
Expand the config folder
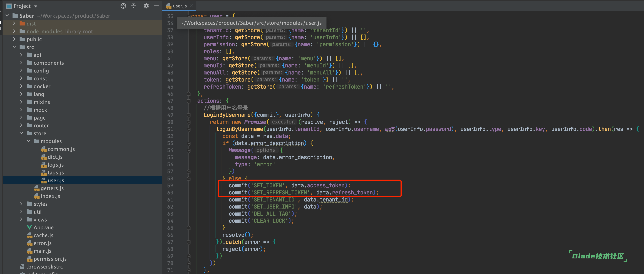coord(21,70)
